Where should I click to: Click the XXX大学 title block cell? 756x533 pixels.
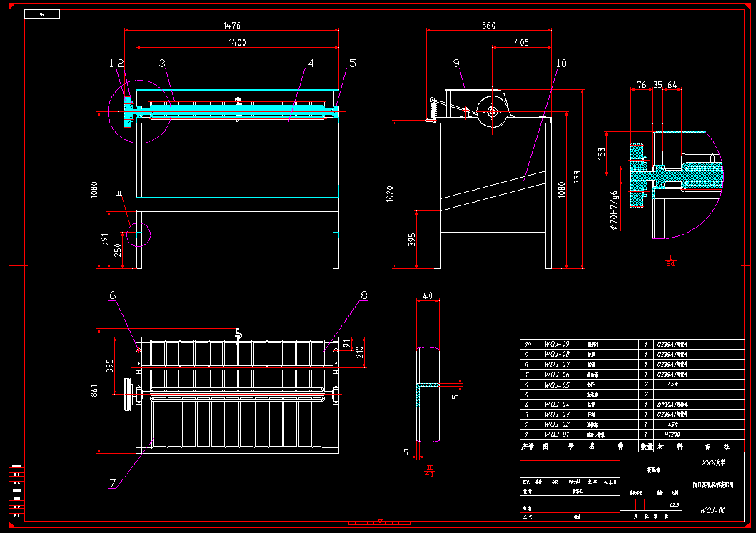coord(713,462)
